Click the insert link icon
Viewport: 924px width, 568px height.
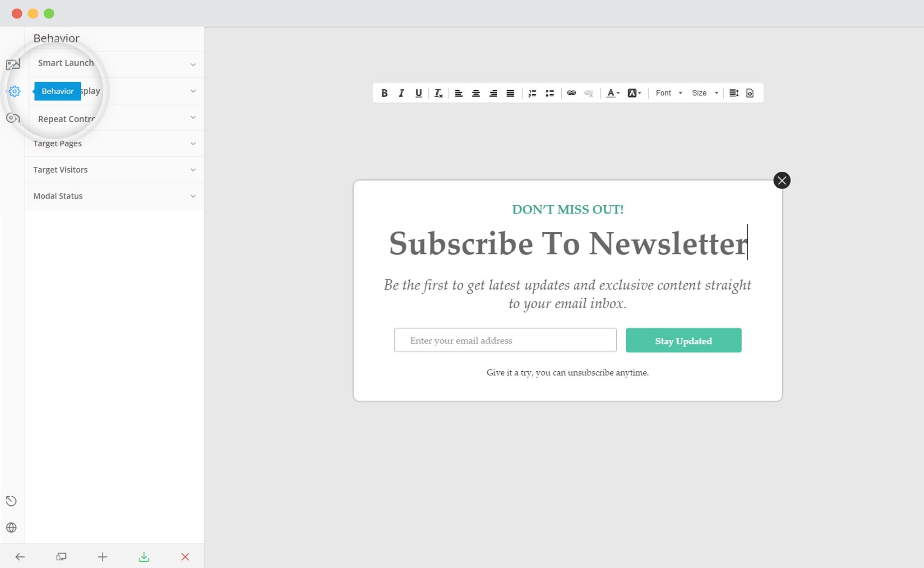(571, 93)
